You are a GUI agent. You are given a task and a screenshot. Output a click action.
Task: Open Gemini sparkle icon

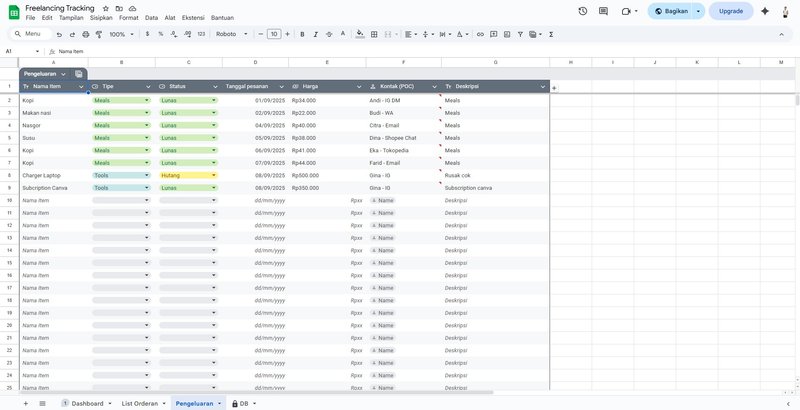point(765,11)
